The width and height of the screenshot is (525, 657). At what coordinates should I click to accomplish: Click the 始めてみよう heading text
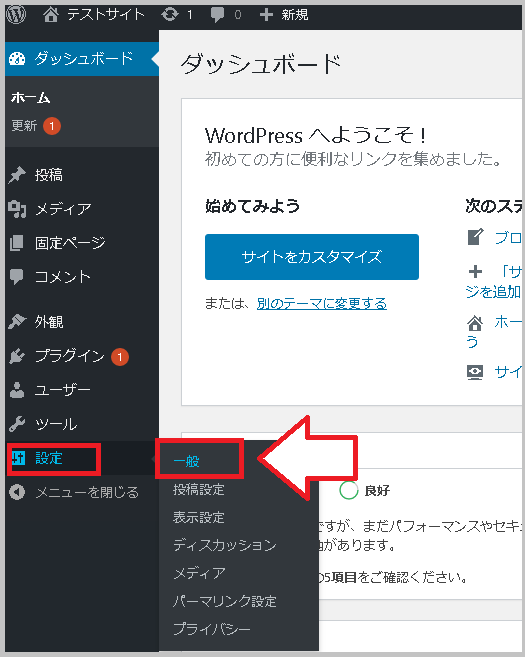[x=252, y=206]
